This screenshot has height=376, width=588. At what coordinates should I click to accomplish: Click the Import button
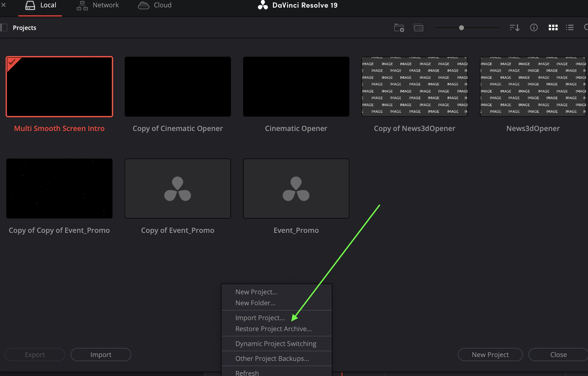(101, 355)
